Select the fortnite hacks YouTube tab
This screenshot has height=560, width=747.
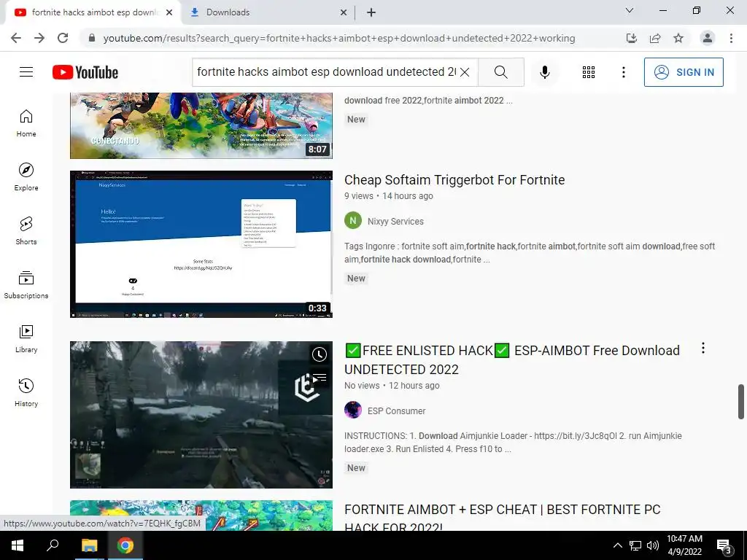point(93,12)
